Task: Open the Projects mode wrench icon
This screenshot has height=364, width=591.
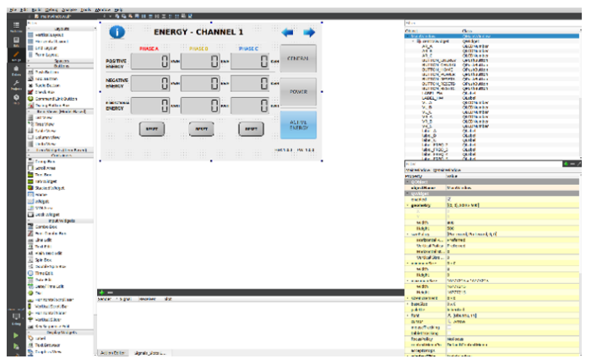Action: pyautogui.click(x=15, y=84)
